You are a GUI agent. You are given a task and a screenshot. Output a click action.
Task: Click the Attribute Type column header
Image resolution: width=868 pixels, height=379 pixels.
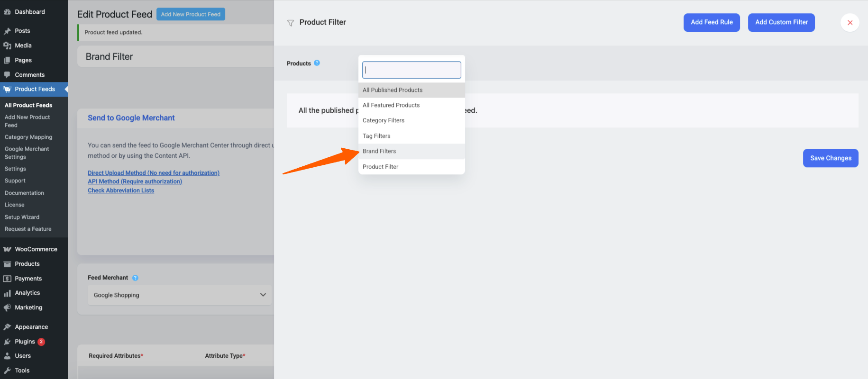coord(225,356)
